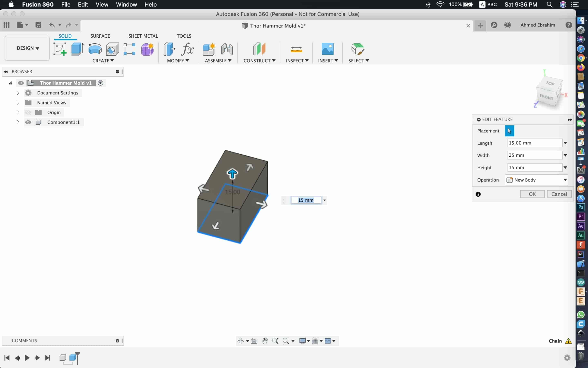This screenshot has height=368, width=588.
Task: Click the Width input field
Action: pyautogui.click(x=535, y=155)
